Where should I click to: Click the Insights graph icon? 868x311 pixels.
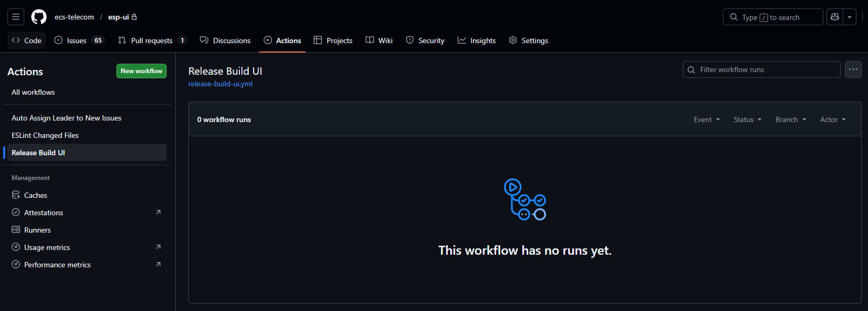462,40
